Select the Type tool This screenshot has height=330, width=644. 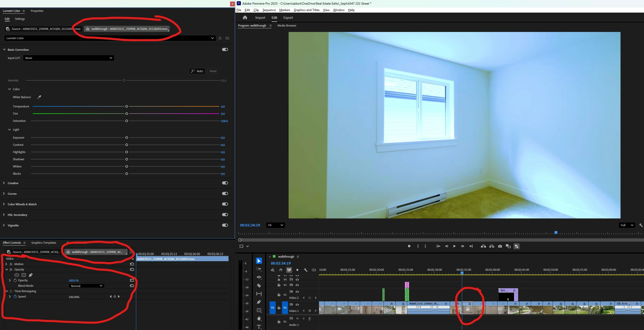point(259,327)
